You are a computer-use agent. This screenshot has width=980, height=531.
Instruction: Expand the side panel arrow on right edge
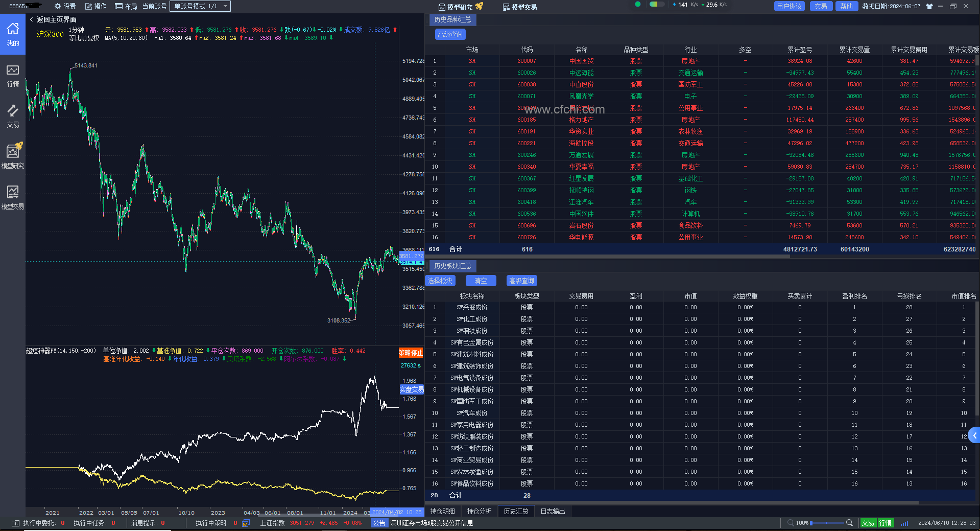pyautogui.click(x=974, y=435)
